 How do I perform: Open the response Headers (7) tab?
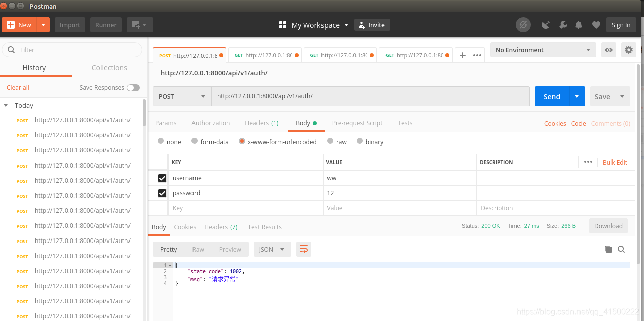pos(221,227)
